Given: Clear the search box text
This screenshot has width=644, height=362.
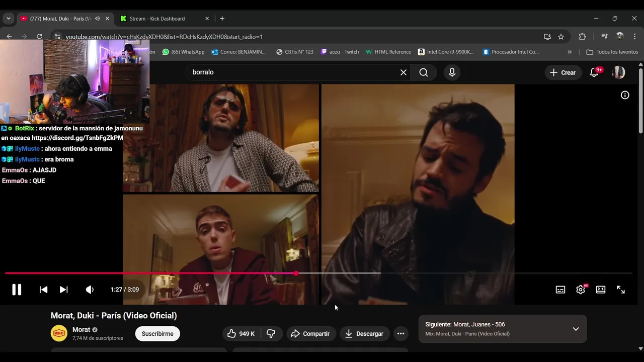Looking at the screenshot, I should 404,72.
